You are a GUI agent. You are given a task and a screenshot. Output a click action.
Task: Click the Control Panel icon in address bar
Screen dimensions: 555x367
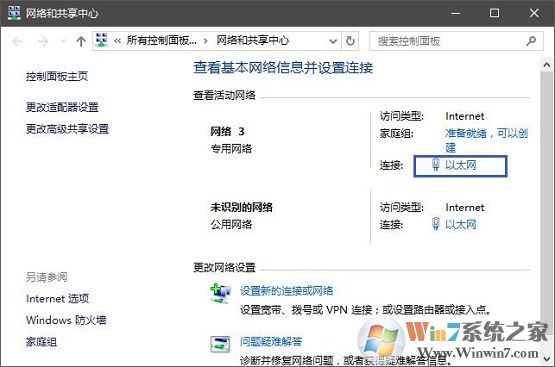102,41
